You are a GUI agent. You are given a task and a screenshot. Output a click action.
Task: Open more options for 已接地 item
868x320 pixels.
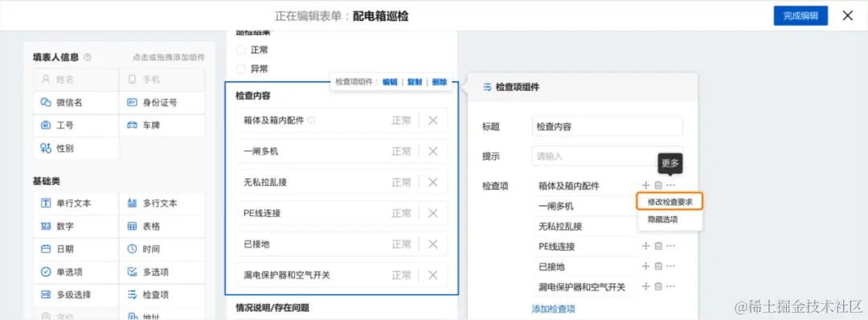pos(671,266)
